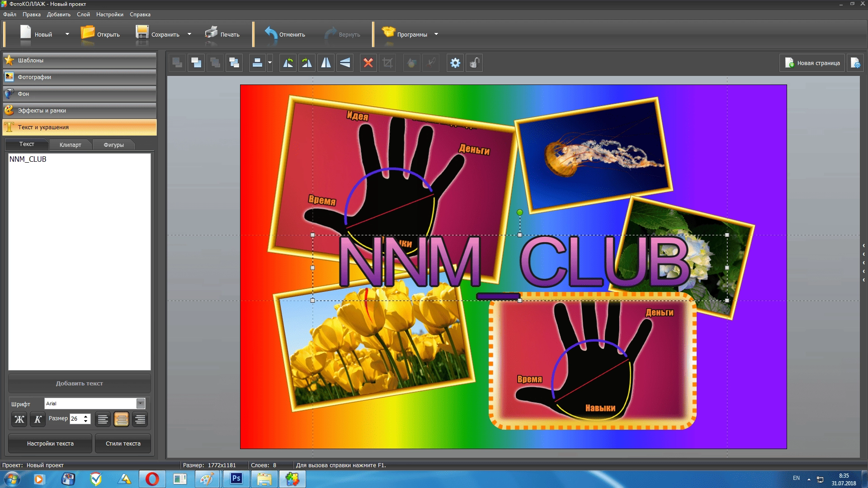Open the Справка menu

tap(140, 14)
